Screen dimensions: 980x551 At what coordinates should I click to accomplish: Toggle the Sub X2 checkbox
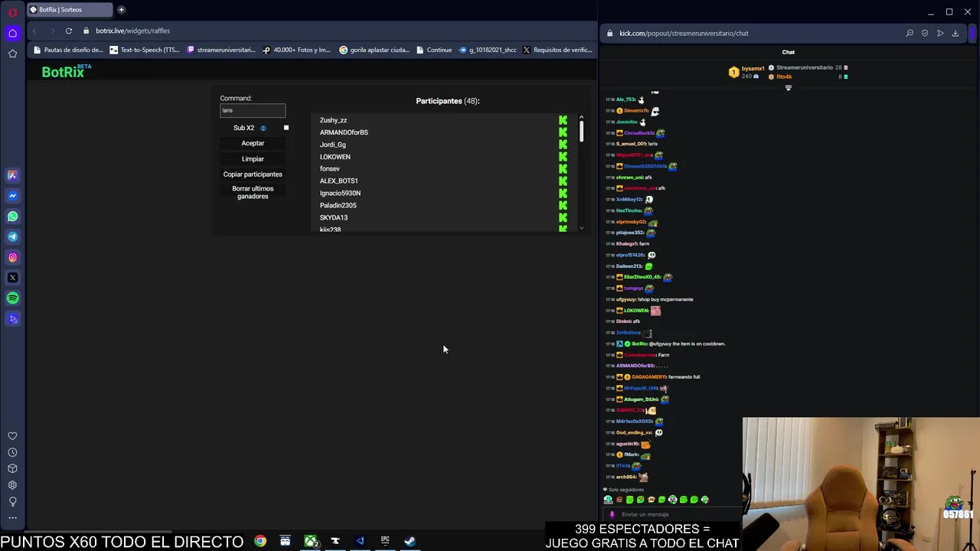(x=286, y=128)
